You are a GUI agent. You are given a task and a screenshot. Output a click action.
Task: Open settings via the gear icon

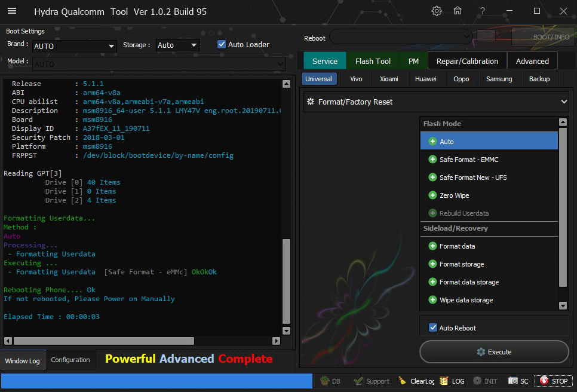coord(437,11)
